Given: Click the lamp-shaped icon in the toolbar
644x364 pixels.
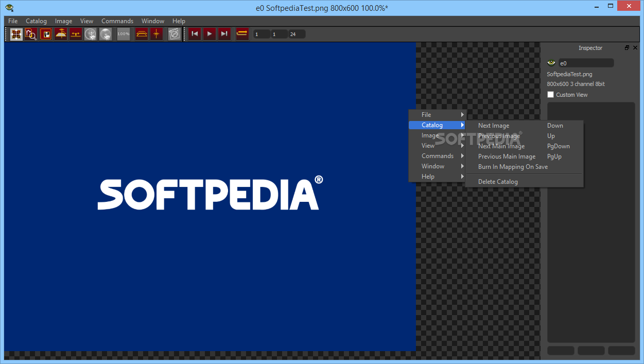Looking at the screenshot, I should tap(61, 34).
